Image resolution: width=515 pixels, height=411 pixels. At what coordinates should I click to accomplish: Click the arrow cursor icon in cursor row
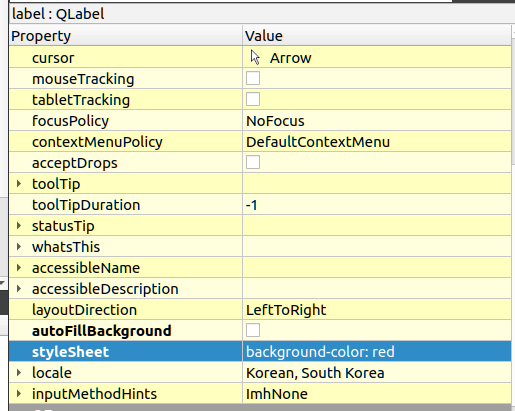(x=255, y=57)
